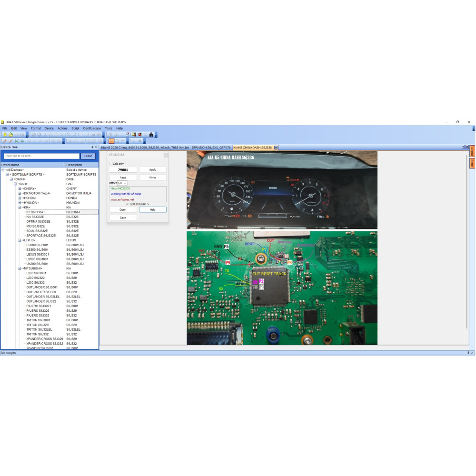This screenshot has height=476, width=476.
Task: Collapse the <All Devices> tree node
Action: 3,170
